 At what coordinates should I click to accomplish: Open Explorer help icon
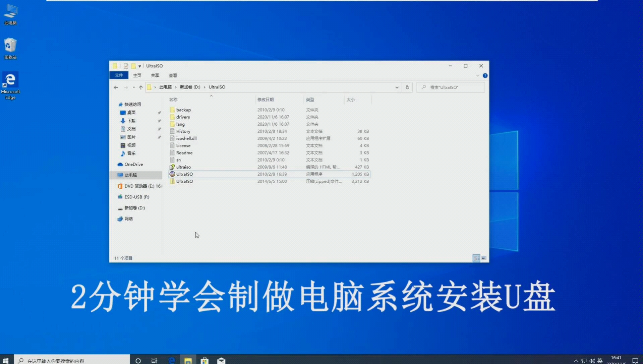485,76
